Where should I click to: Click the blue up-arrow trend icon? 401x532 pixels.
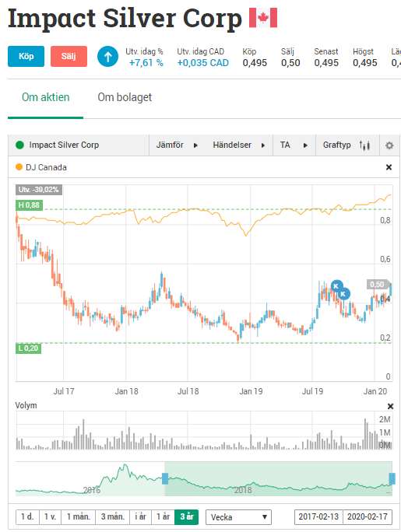(x=107, y=57)
